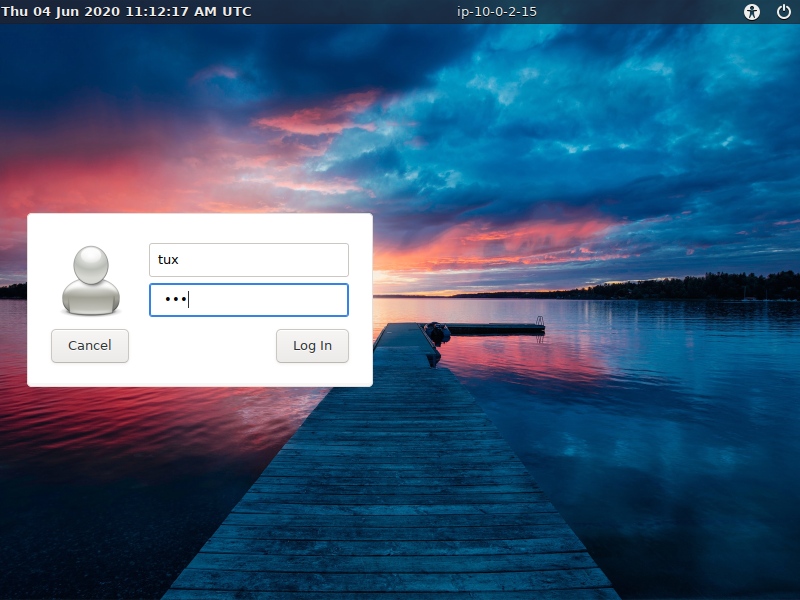The image size is (800, 600).
Task: Click the hostname ip-10-0-2-15 label
Action: click(x=497, y=11)
